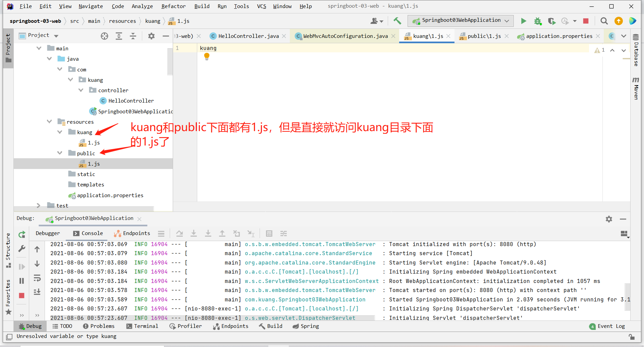This screenshot has height=347, width=644.
Task: Go to next highlighted warning arrow
Action: pyautogui.click(x=624, y=50)
